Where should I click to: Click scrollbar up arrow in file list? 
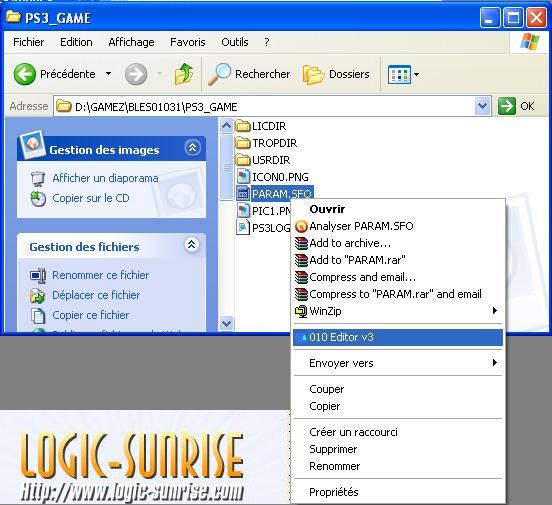tap(226, 126)
